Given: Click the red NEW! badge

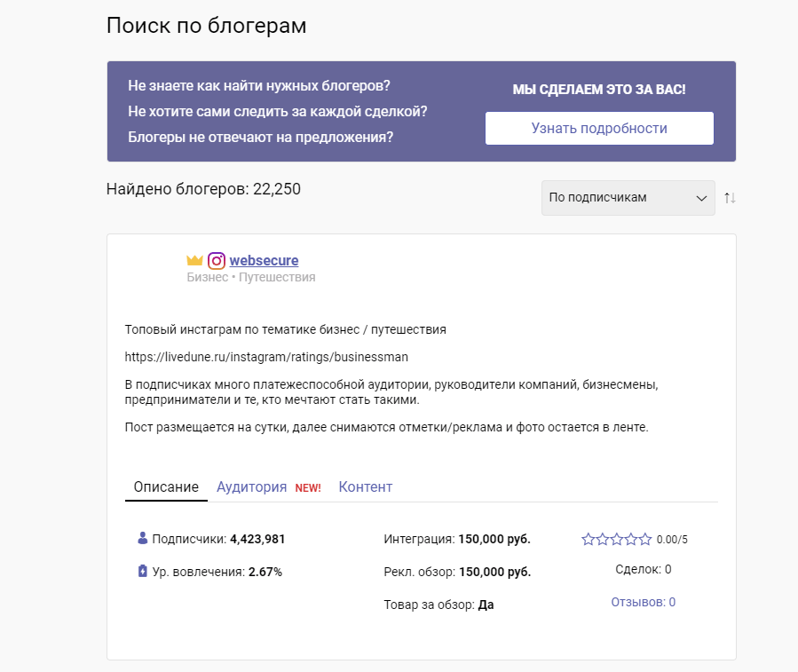Looking at the screenshot, I should (x=307, y=488).
